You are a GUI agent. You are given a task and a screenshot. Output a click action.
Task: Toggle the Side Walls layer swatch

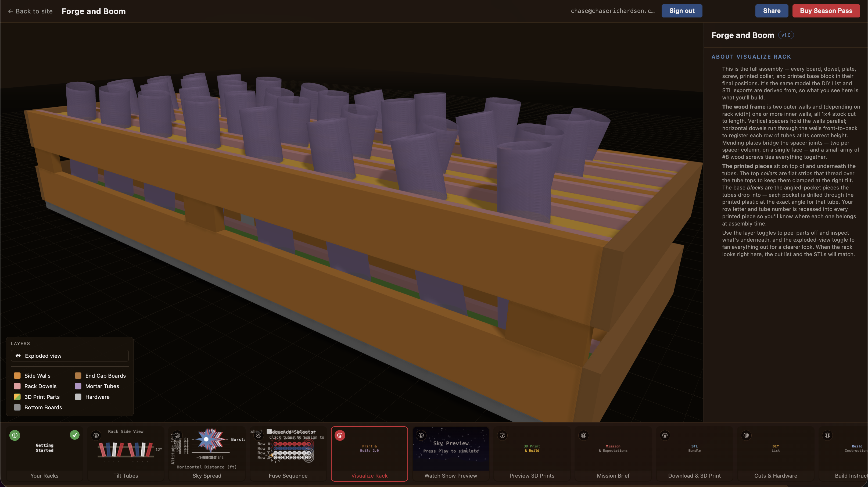pos(17,375)
